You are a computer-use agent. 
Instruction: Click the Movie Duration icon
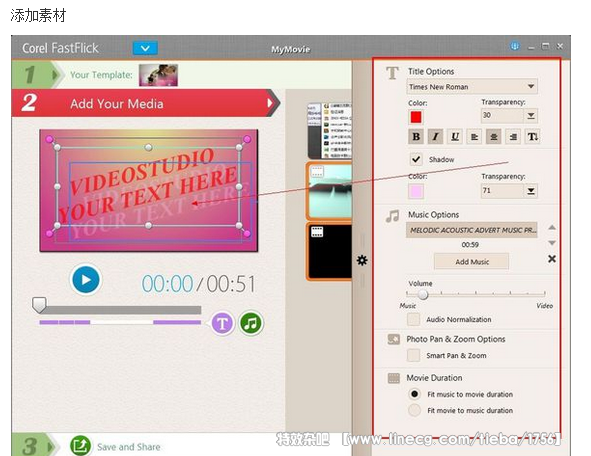tap(393, 378)
